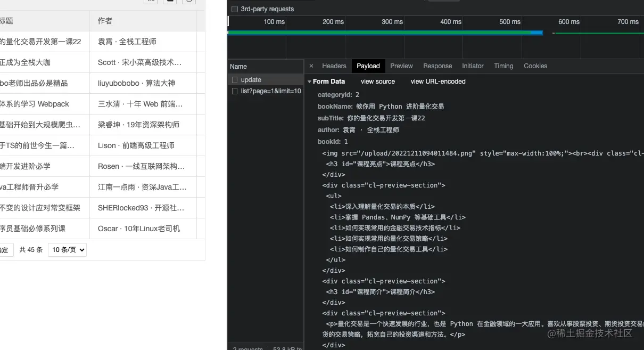Image resolution: width=644 pixels, height=350 pixels.
Task: Click the 作者 column header
Action: [143, 21]
